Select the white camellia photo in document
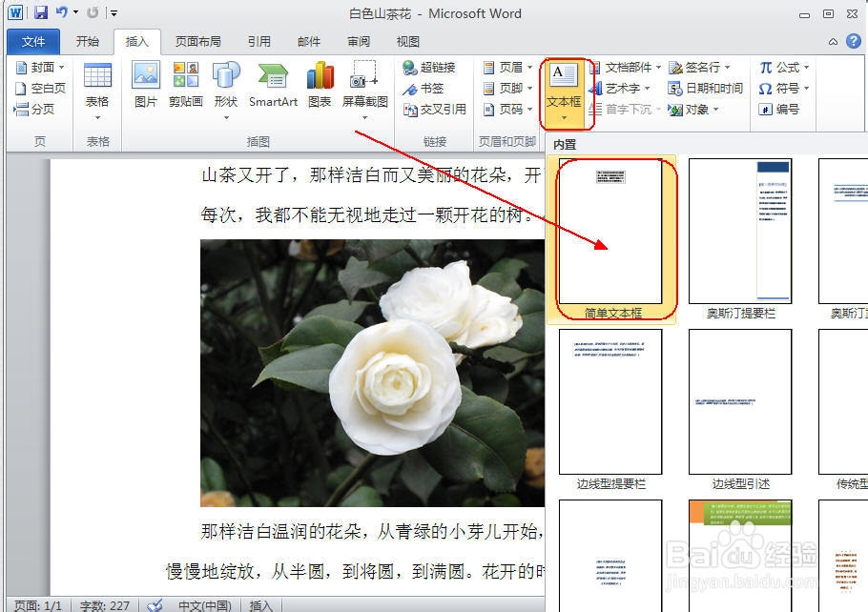 tap(373, 373)
